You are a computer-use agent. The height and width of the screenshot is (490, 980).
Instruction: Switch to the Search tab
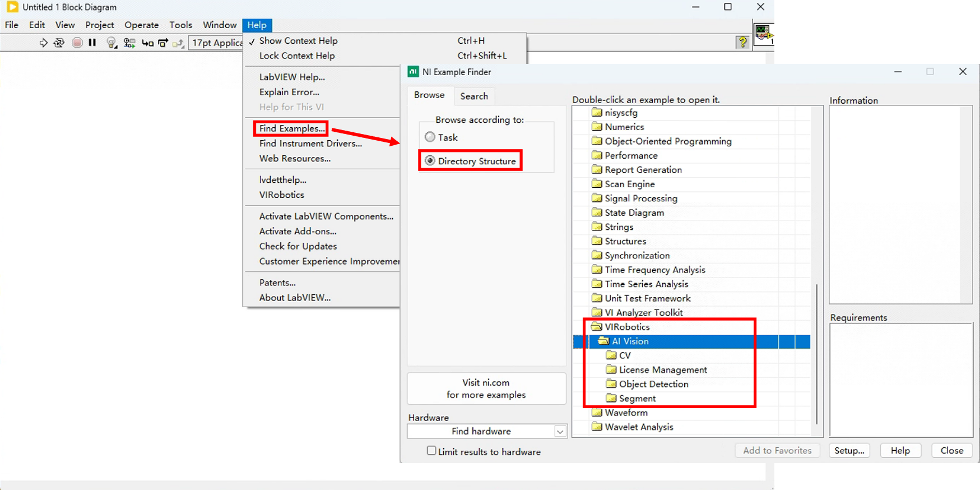474,96
